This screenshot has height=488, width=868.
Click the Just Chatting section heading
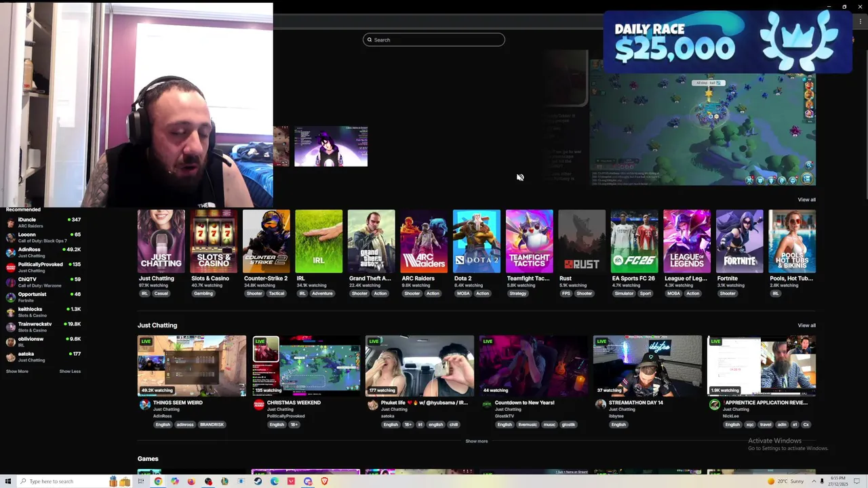tap(157, 325)
